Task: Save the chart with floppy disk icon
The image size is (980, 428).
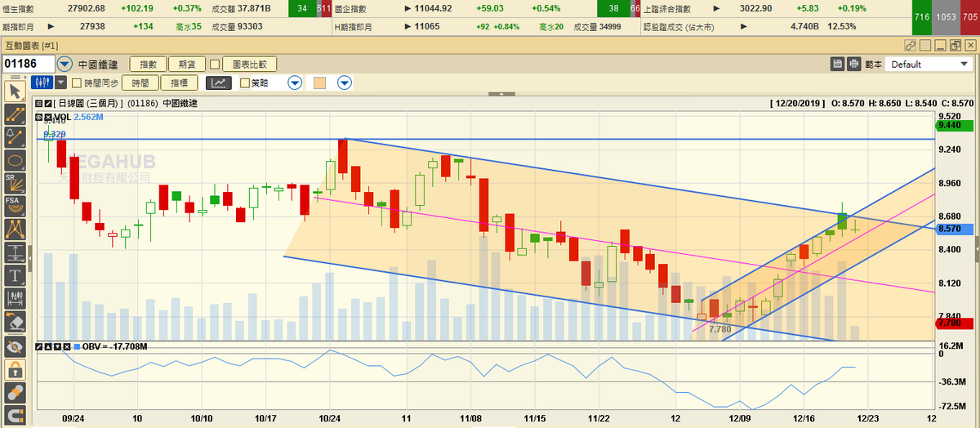Action: 837,64
